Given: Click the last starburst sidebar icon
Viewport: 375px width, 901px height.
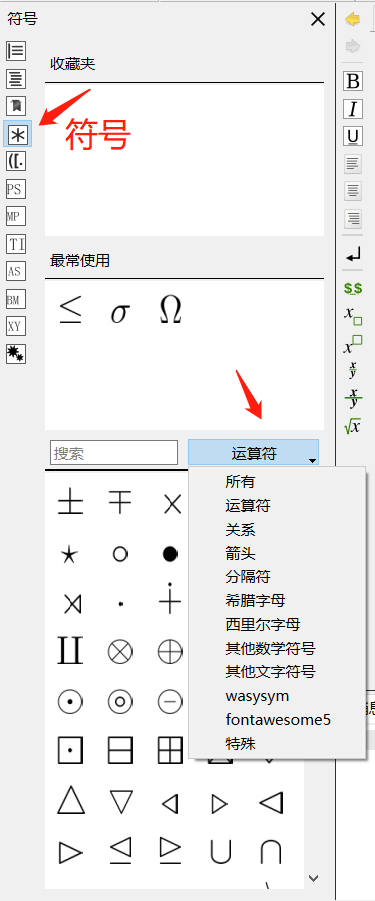Looking at the screenshot, I should pos(16,354).
